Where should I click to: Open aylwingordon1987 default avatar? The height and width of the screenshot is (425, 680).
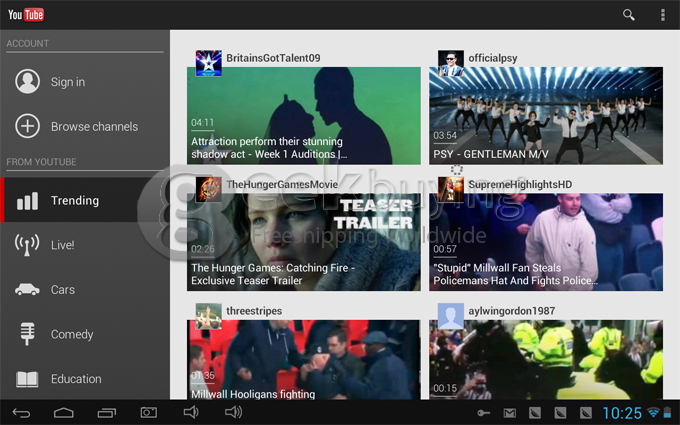pyautogui.click(x=451, y=316)
